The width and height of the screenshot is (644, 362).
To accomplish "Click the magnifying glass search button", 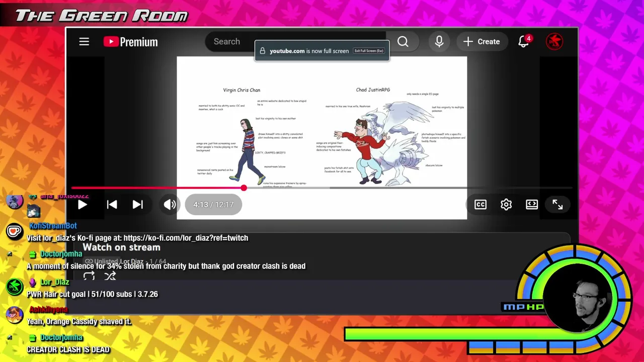I will 403,42.
